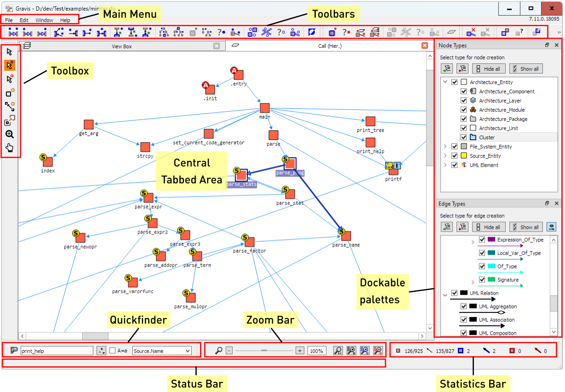Viewport: 565px width, 392px height.
Task: Toggle the Source_Entity checkbox
Action: [454, 156]
